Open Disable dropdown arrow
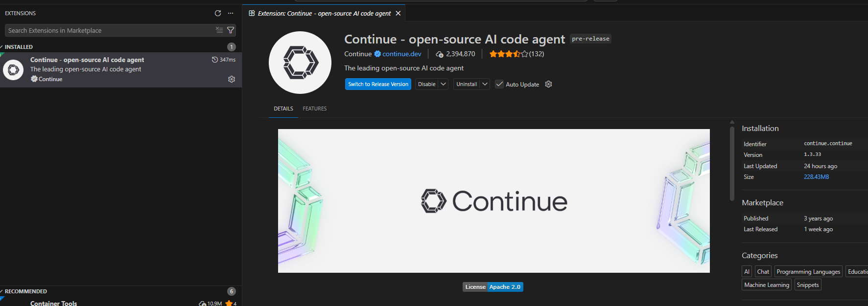 [x=444, y=84]
